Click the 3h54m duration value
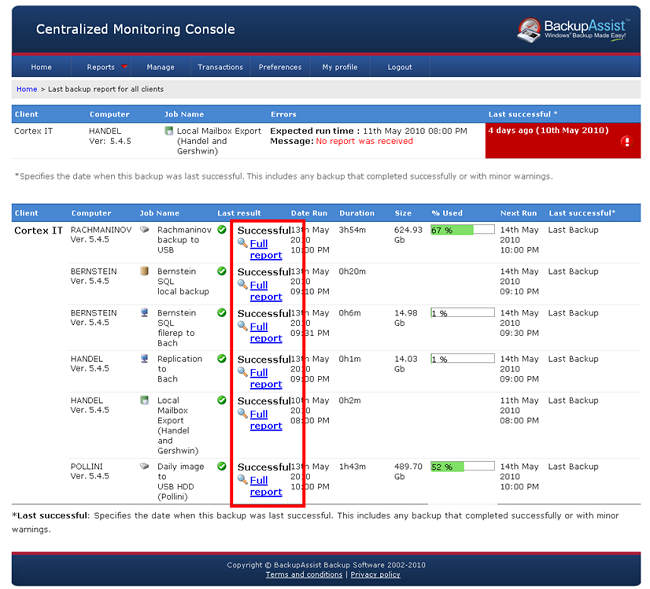This screenshot has width=650, height=589. [352, 230]
